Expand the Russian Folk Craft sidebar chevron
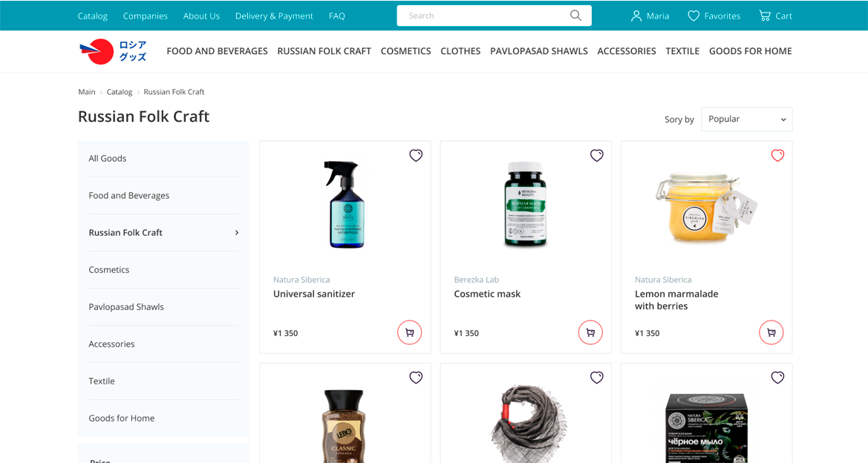This screenshot has width=868, height=463. 237,233
